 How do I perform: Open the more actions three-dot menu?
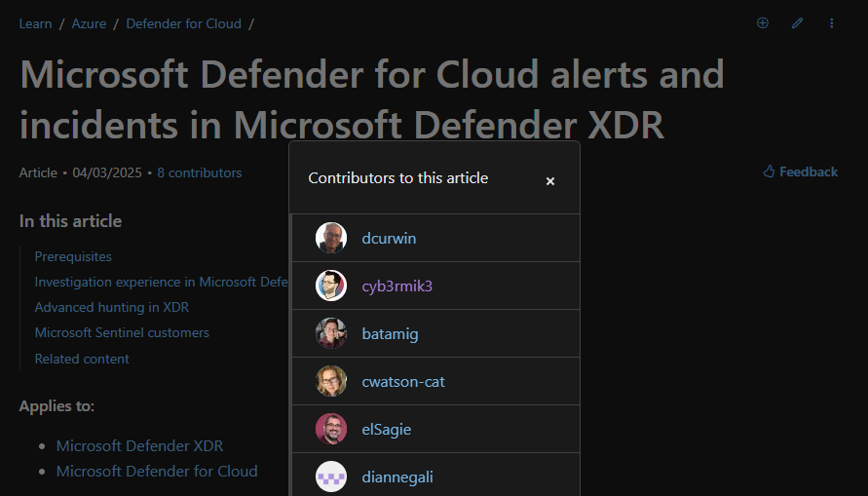point(831,22)
